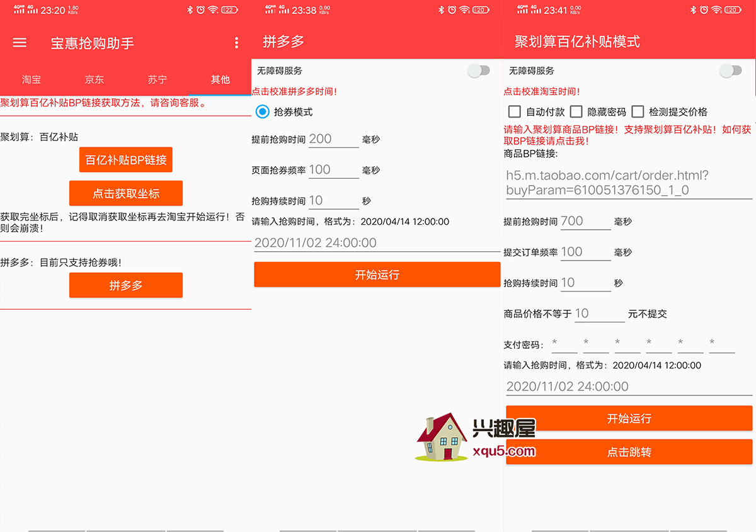Open the three-dot overflow menu in 宝惠抢购助手

pos(236,43)
